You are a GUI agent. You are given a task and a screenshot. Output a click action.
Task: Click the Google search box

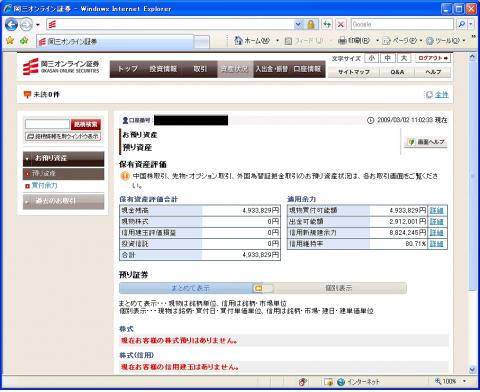[x=402, y=24]
